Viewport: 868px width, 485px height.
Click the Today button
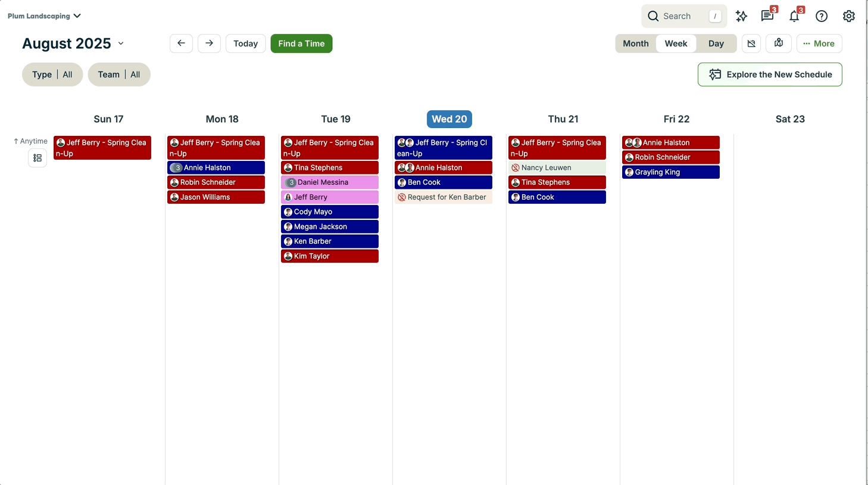(x=245, y=43)
